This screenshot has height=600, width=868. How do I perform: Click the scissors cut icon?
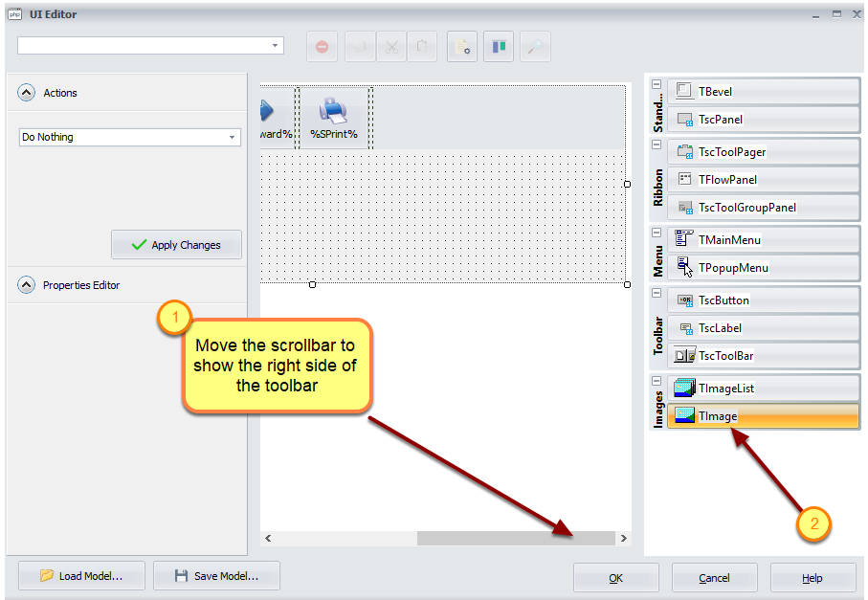389,46
